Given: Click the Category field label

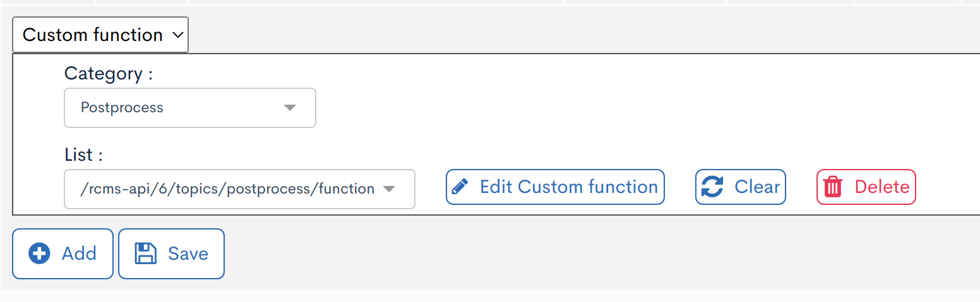Looking at the screenshot, I should pos(109,74).
